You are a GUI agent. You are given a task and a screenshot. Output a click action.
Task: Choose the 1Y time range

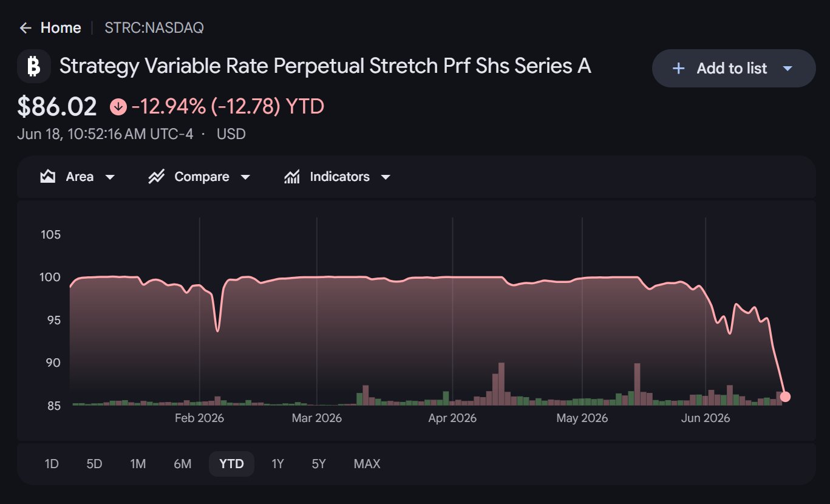tap(277, 464)
